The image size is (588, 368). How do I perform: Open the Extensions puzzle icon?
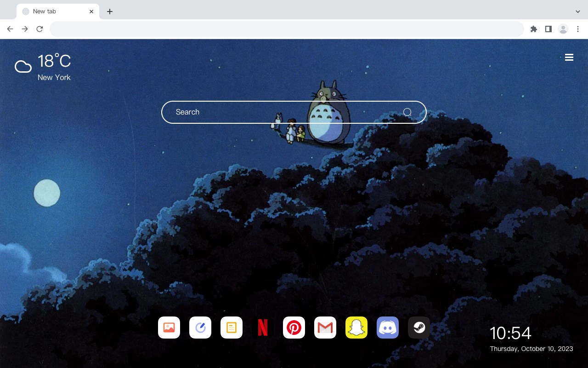pos(533,29)
